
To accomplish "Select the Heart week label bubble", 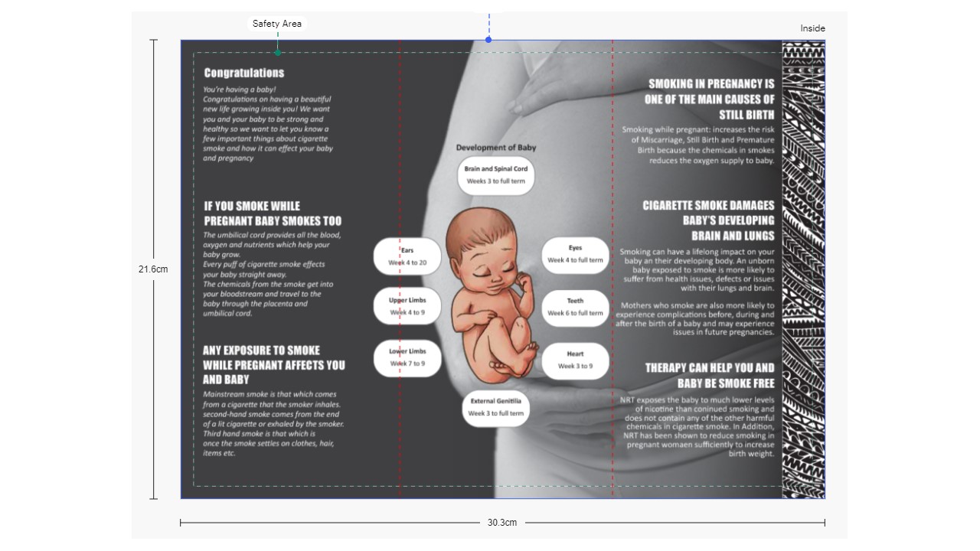I will [x=575, y=360].
